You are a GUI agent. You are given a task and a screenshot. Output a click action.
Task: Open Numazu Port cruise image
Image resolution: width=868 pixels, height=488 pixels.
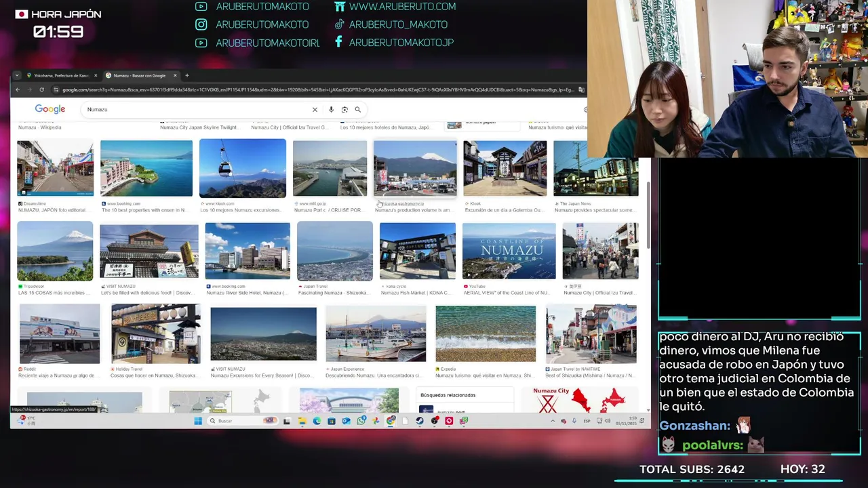330,168
